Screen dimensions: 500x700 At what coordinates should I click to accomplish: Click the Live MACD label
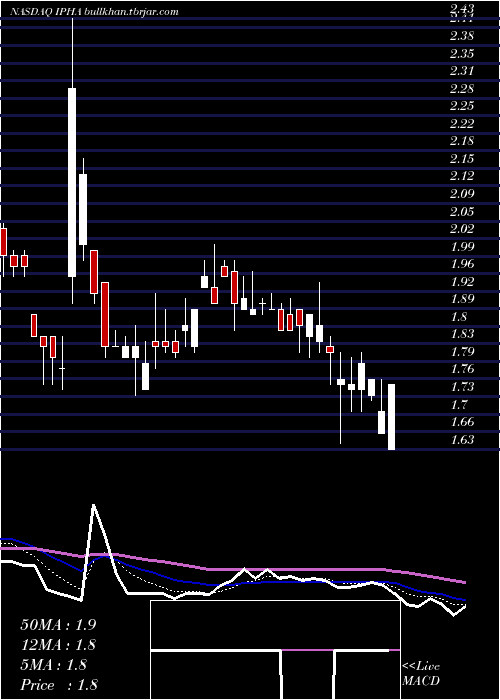421,674
